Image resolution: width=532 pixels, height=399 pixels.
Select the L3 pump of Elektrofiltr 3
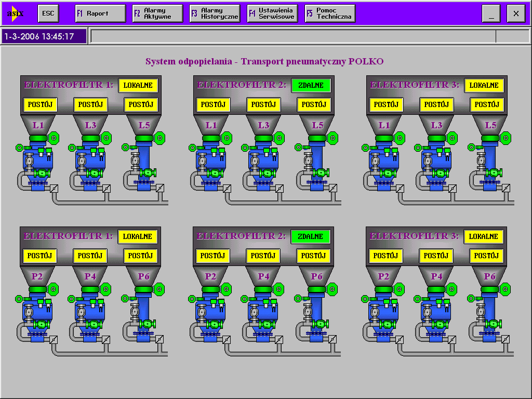(x=436, y=166)
